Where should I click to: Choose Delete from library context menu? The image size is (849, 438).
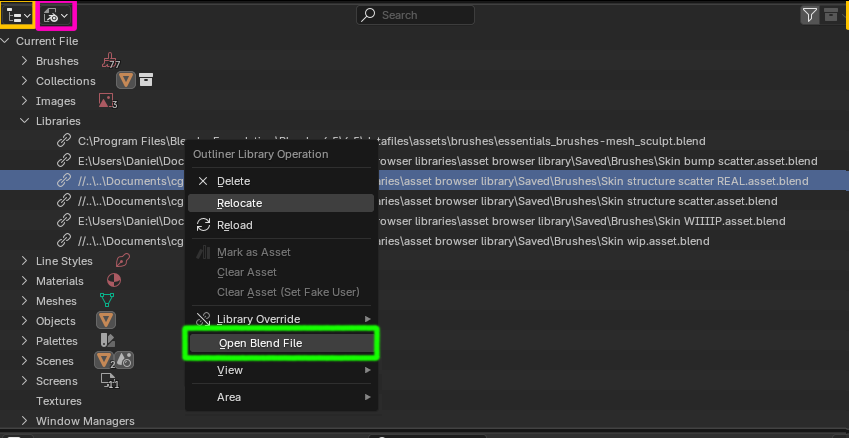pyautogui.click(x=281, y=181)
